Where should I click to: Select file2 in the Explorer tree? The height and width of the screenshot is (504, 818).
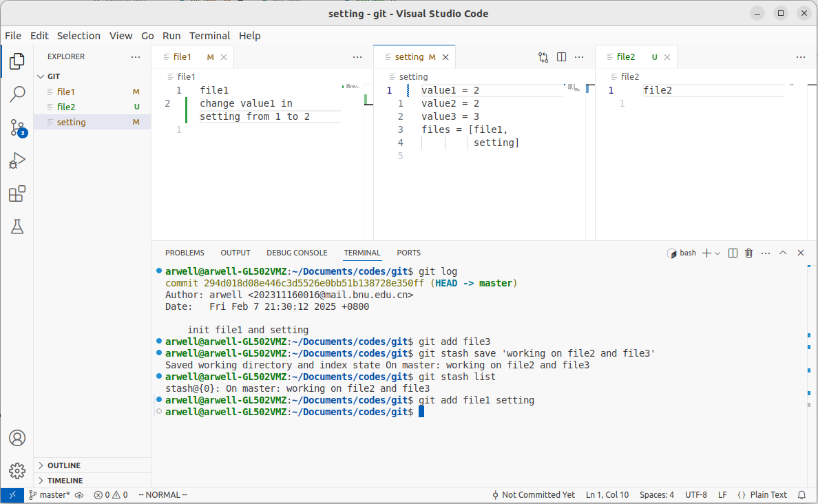[66, 107]
